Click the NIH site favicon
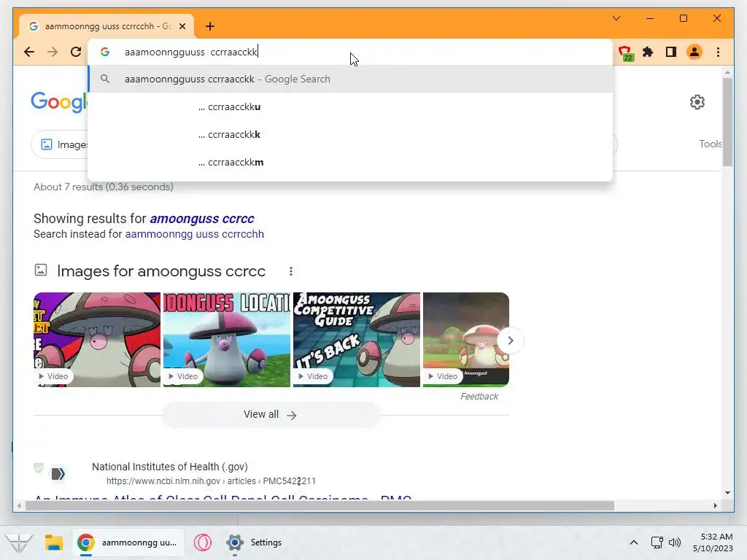Screen dimensions: 747x560 tap(58, 474)
